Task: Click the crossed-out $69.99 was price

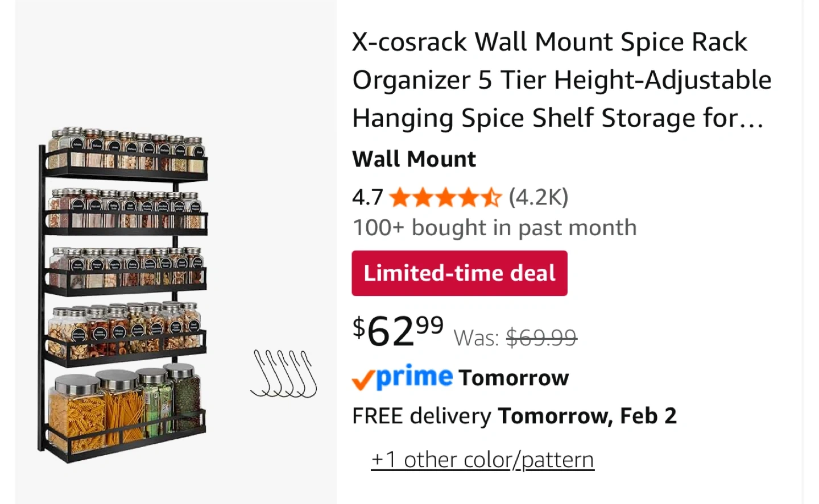Action: point(541,338)
